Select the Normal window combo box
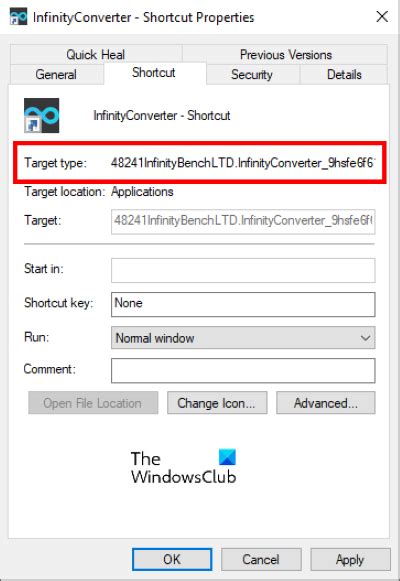Viewport: 400px width, 581px height. [x=243, y=338]
